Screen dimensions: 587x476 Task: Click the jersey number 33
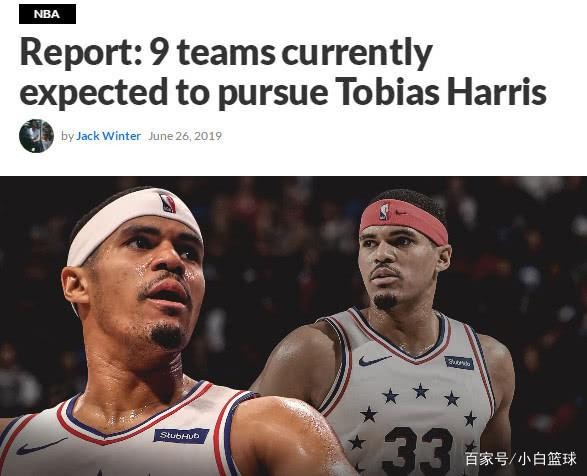(419, 451)
